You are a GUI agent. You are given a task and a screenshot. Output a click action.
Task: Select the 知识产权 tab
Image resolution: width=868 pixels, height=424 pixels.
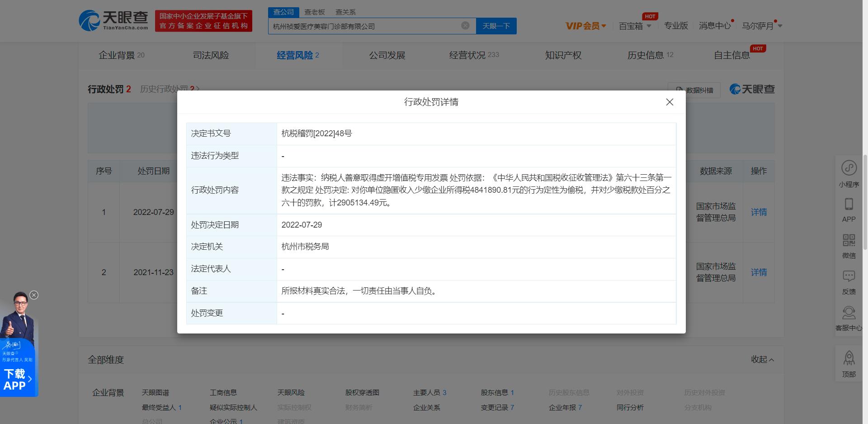563,55
